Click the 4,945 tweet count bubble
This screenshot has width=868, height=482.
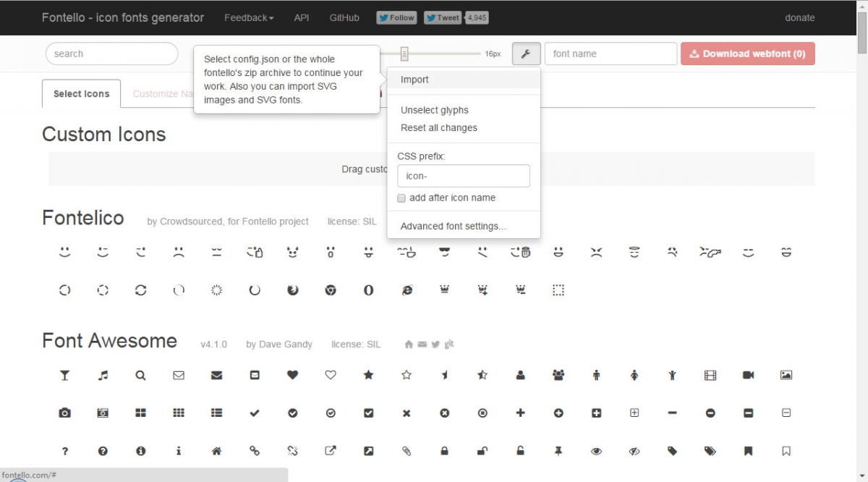(475, 17)
